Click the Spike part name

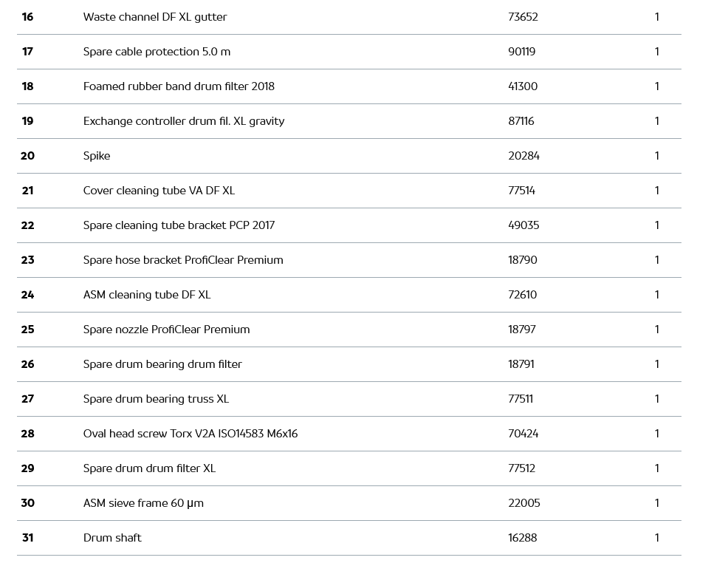tap(97, 156)
